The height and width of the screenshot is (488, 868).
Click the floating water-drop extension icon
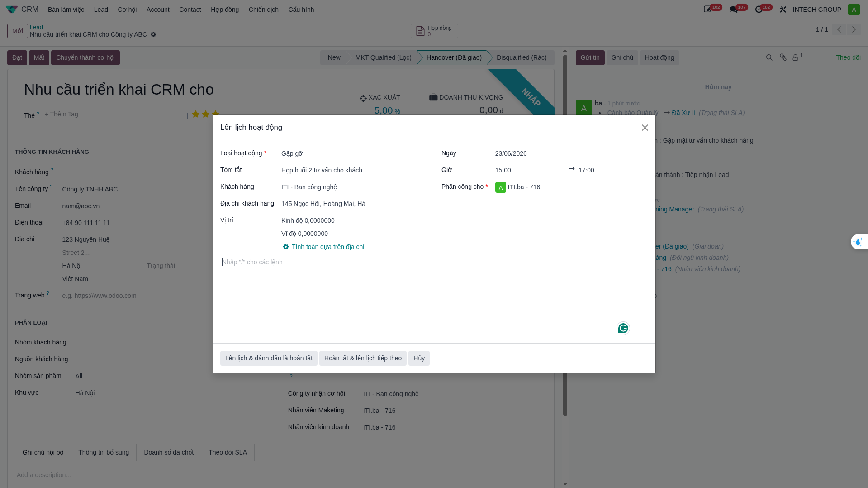pos(859,242)
